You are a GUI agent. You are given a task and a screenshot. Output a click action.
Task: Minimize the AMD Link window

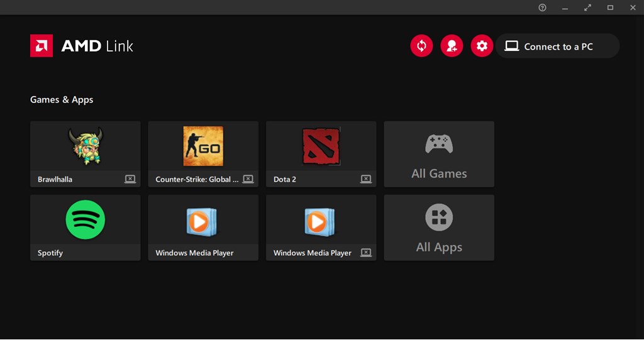pos(565,8)
